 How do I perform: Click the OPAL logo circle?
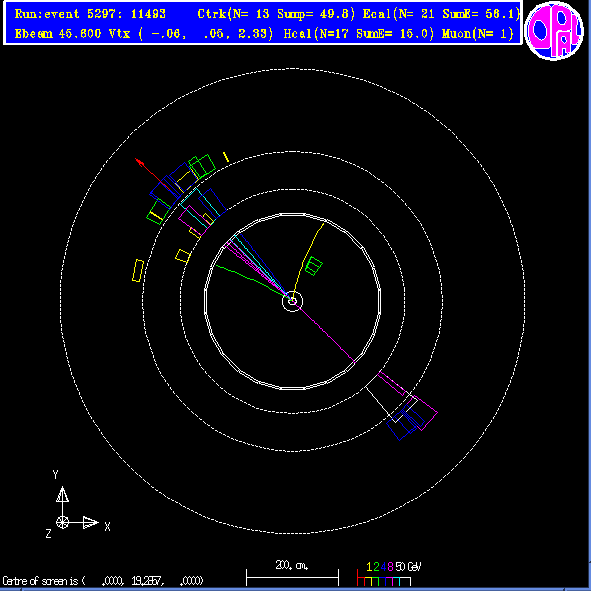click(x=554, y=31)
